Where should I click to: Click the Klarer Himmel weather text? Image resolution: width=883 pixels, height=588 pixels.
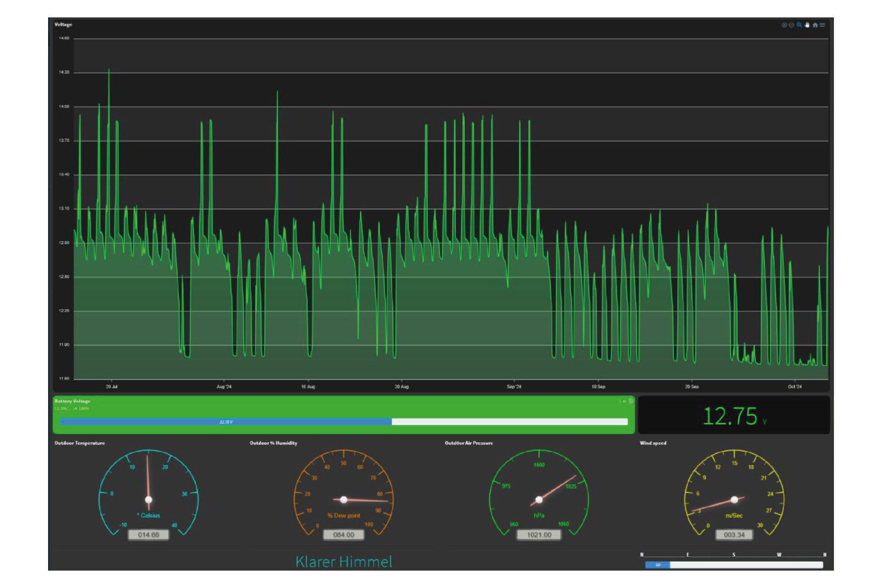[343, 561]
